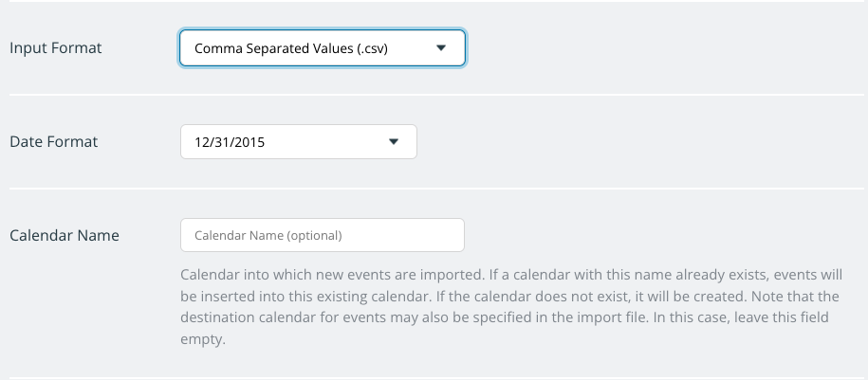
Task: Click the "Input Format" label
Action: pyautogui.click(x=56, y=47)
